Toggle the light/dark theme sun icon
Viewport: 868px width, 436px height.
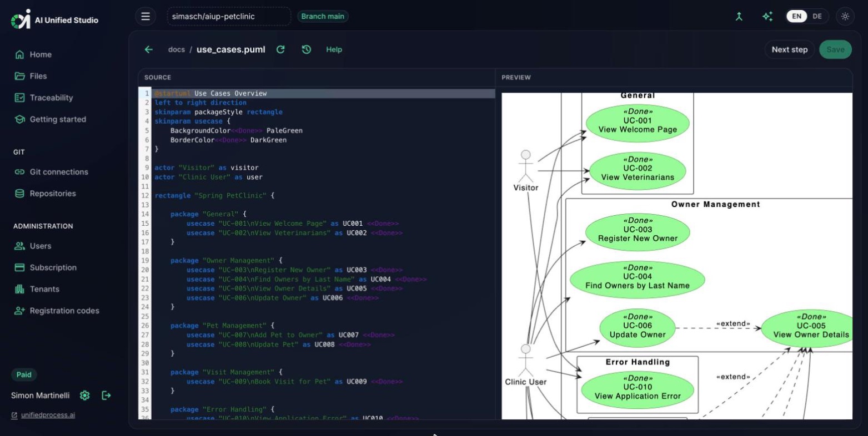click(x=845, y=16)
